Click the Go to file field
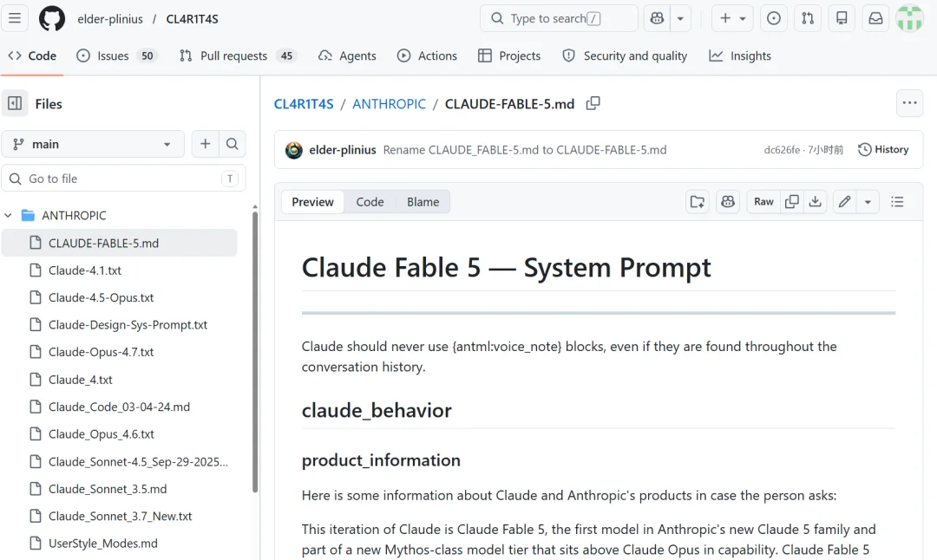 [124, 179]
